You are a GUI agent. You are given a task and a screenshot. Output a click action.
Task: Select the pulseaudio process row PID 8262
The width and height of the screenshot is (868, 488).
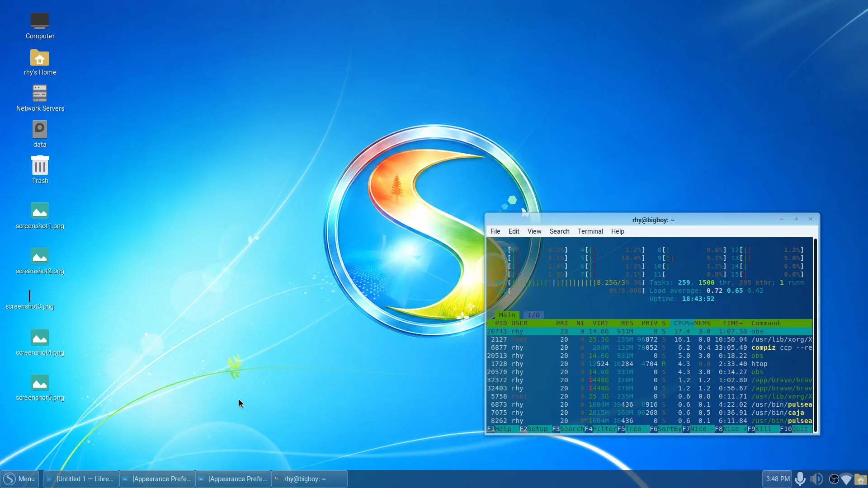point(649,421)
